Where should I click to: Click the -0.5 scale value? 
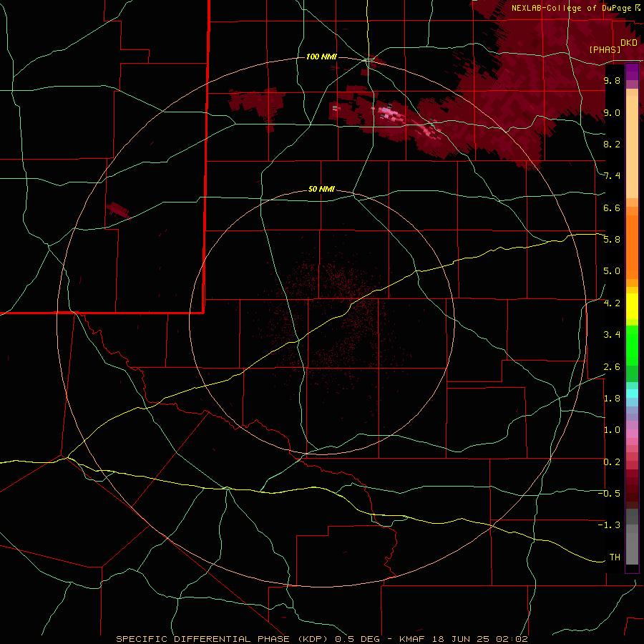pyautogui.click(x=609, y=494)
